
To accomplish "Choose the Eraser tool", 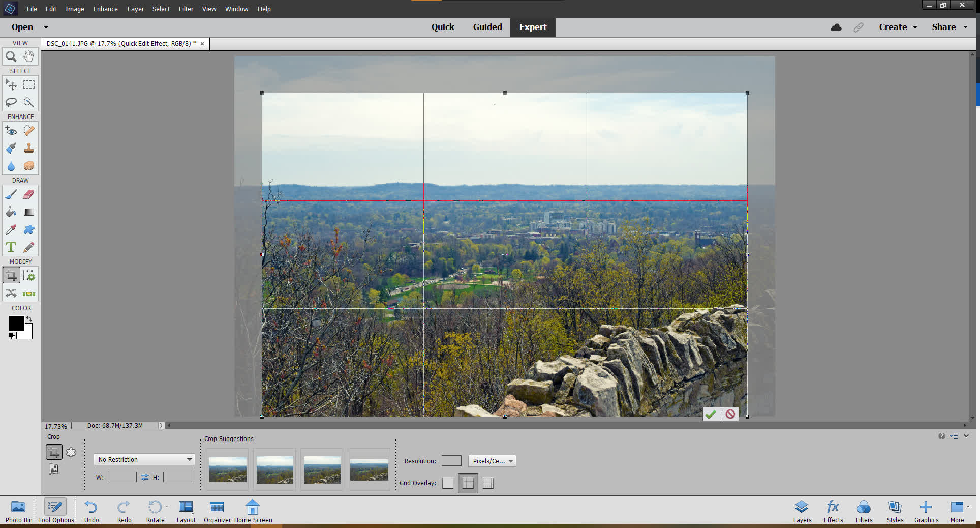I will [x=29, y=194].
